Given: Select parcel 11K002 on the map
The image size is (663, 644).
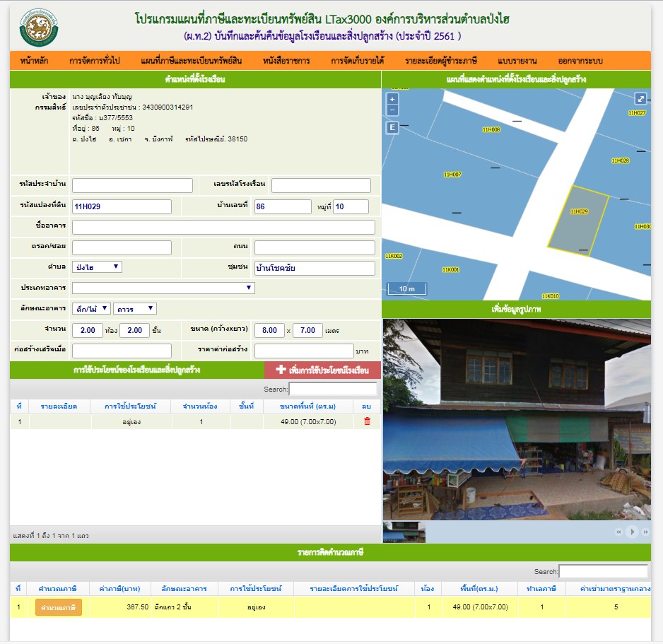Looking at the screenshot, I should (394, 256).
